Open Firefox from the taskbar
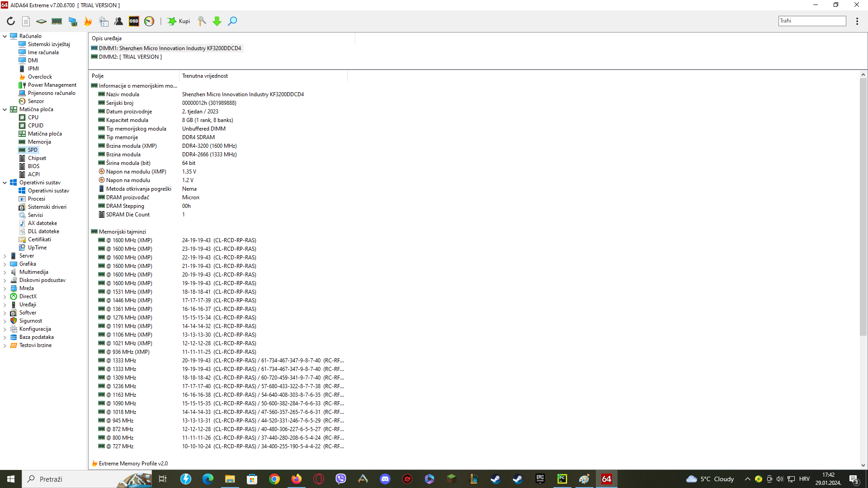 pos(297,479)
